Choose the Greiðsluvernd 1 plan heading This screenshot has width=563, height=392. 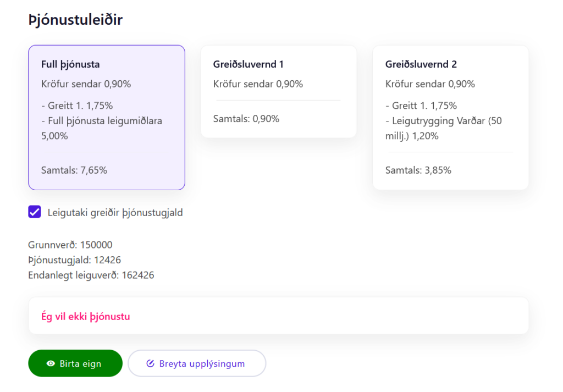pos(248,64)
